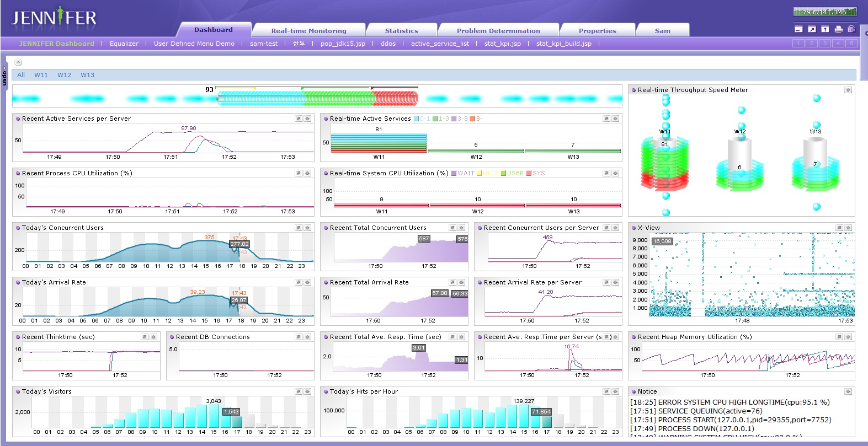Open the Problem Determination tab
868x446 pixels.
tap(498, 31)
